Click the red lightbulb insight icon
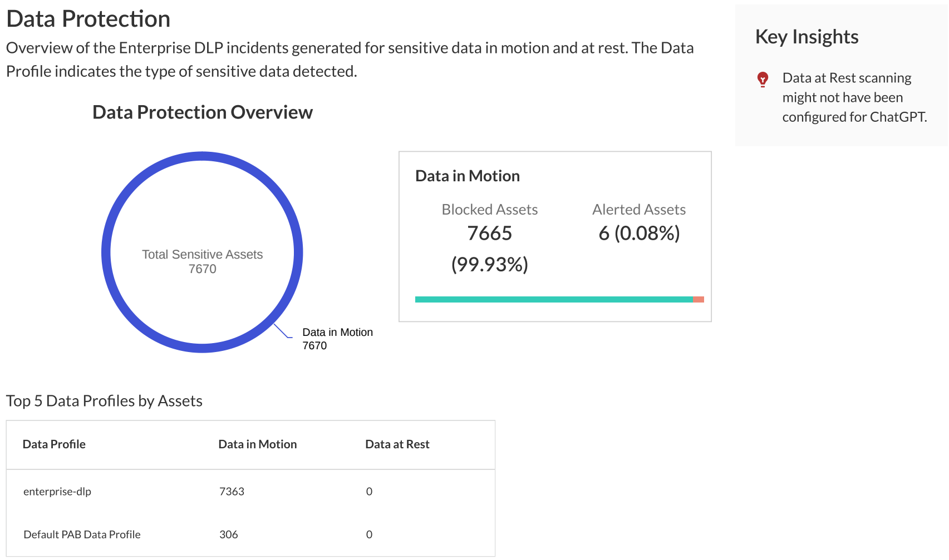The image size is (949, 560). point(763,79)
